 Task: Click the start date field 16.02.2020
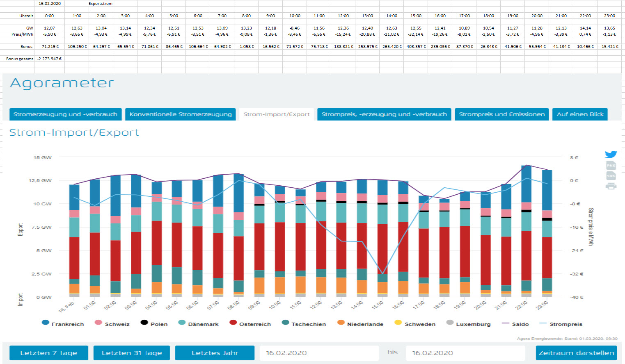click(319, 353)
